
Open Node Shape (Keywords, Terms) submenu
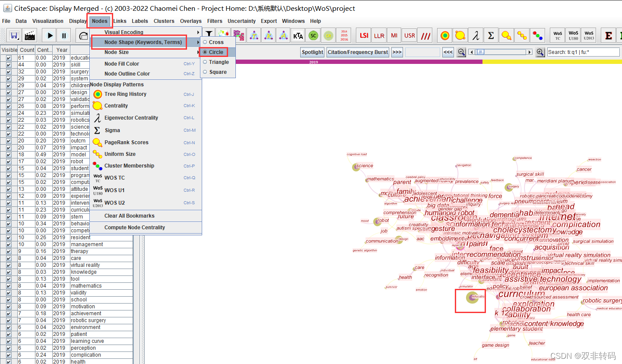tap(146, 42)
